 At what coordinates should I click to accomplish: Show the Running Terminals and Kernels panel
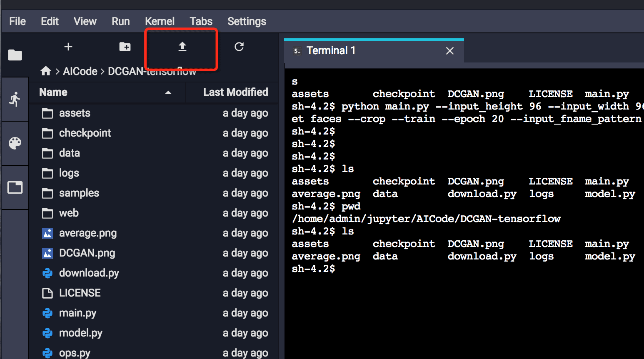(15, 99)
